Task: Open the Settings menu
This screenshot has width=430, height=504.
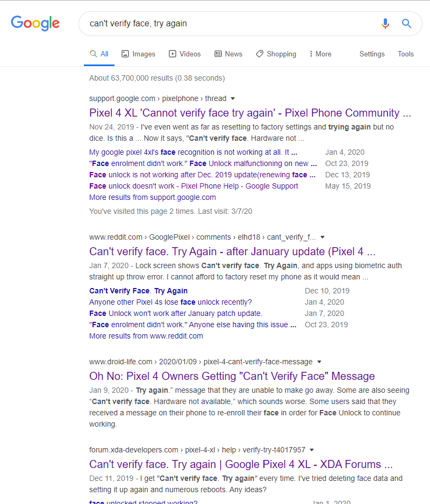Action: pos(372,54)
